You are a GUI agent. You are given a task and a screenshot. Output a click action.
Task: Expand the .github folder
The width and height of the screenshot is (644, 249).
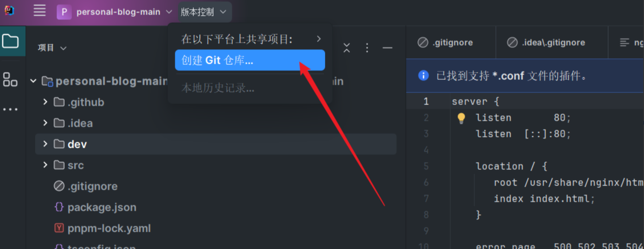click(x=45, y=102)
